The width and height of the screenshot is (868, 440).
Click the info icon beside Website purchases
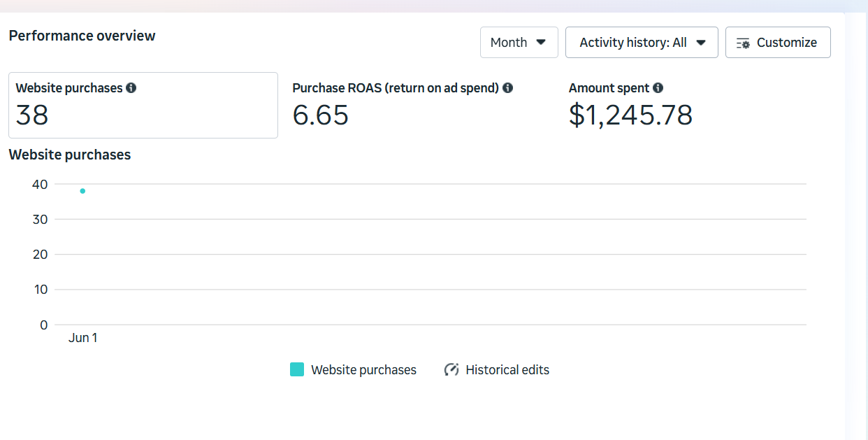(131, 88)
